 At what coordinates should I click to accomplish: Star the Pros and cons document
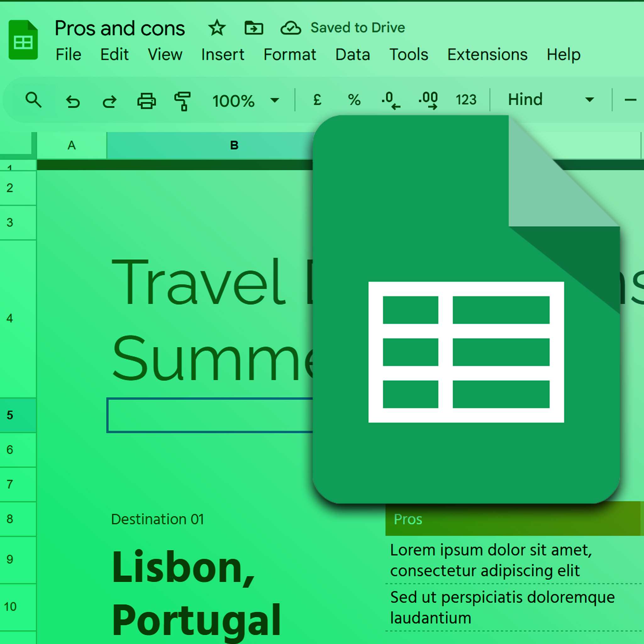[x=217, y=28]
